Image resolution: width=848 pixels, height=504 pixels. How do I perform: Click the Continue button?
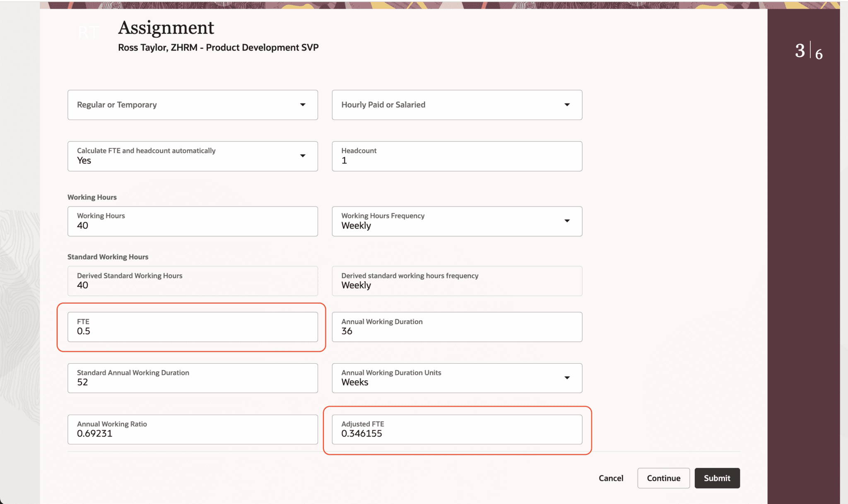point(663,478)
